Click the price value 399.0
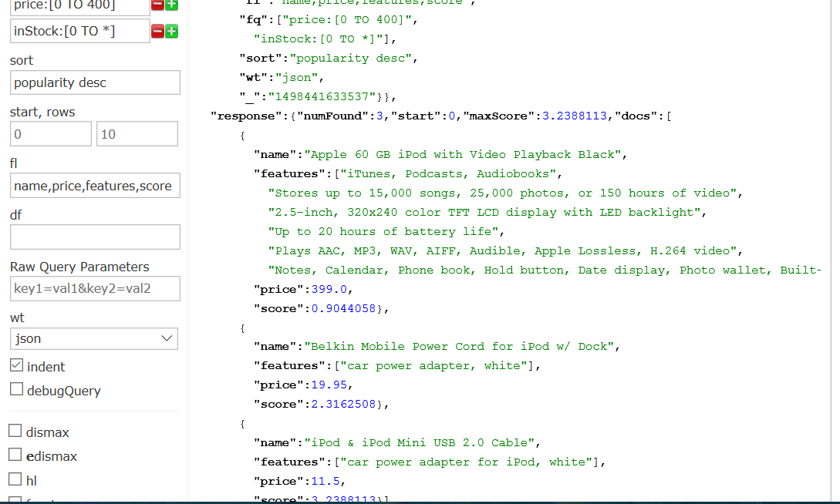The width and height of the screenshot is (840, 504). click(x=329, y=290)
